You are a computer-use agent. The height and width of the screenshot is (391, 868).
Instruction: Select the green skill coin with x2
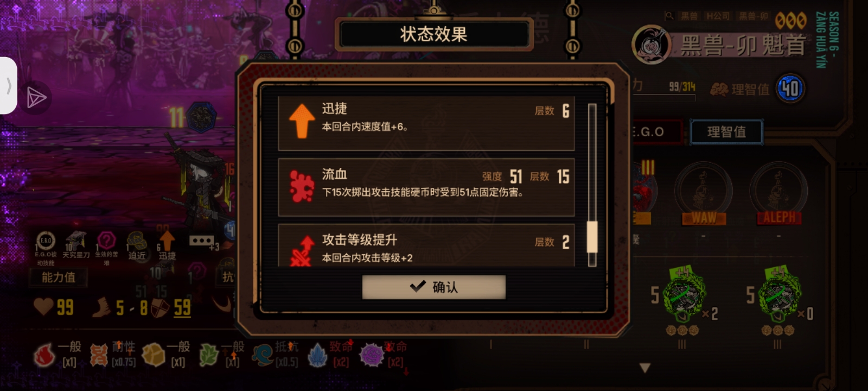pyautogui.click(x=685, y=298)
